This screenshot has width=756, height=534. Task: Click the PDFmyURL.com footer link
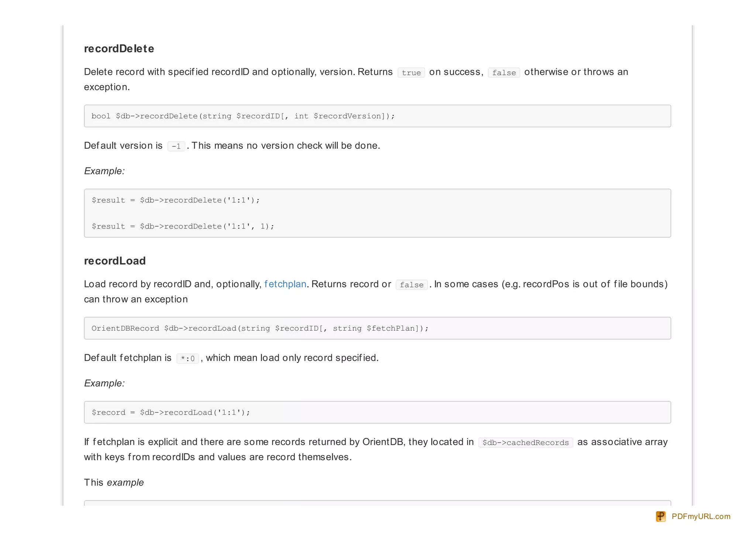(701, 516)
